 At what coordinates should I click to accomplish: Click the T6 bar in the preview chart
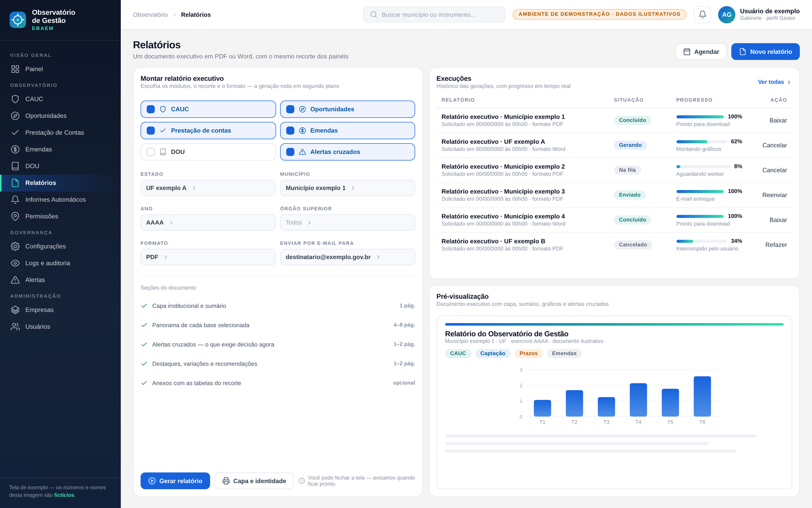(x=702, y=396)
